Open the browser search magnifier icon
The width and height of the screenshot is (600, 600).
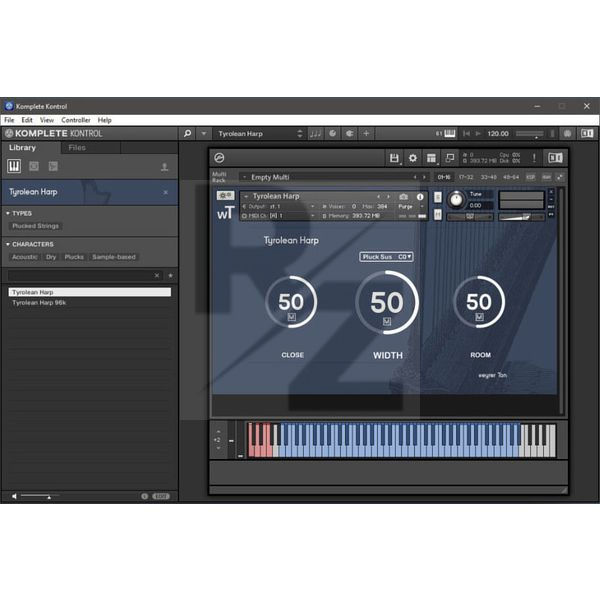(188, 134)
